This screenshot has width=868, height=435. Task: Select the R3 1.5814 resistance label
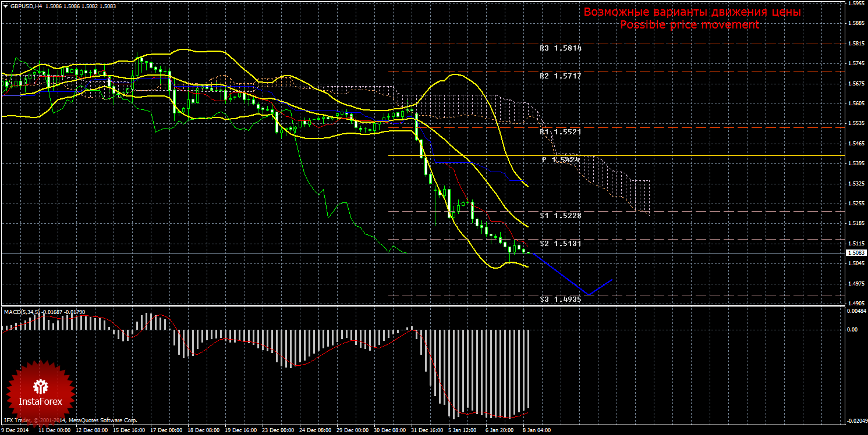560,48
